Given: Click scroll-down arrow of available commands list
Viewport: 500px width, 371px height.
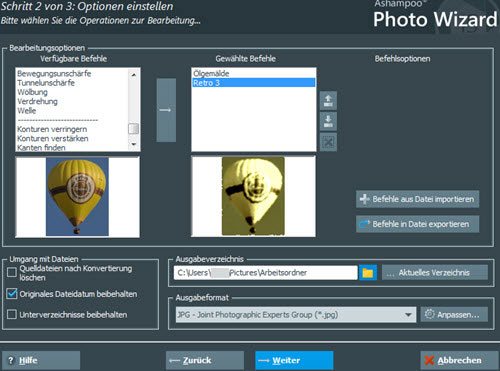Looking at the screenshot, I should tap(134, 144).
